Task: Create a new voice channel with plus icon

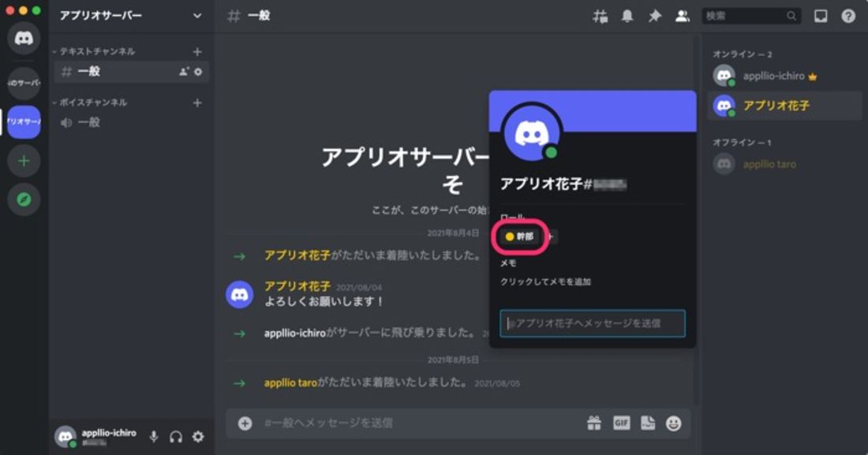Action: pos(197,103)
